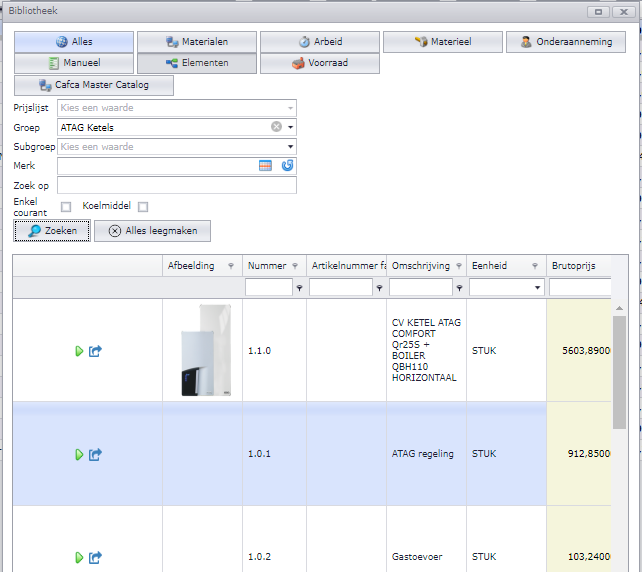Screen dimensions: 642x572
Task: Open the Onderaanneming category
Action: click(x=566, y=42)
